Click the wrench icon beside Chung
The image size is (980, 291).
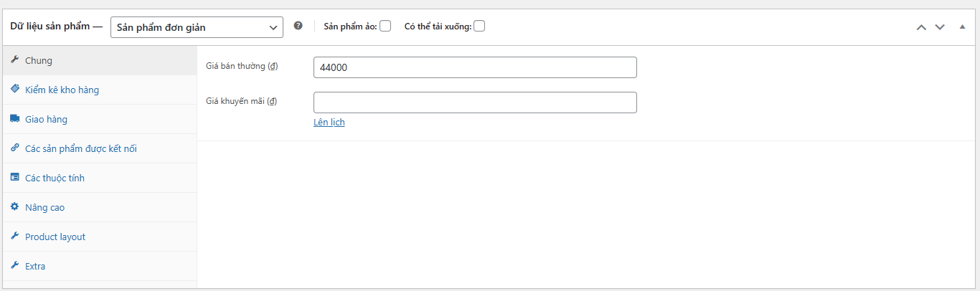pyautogui.click(x=14, y=60)
